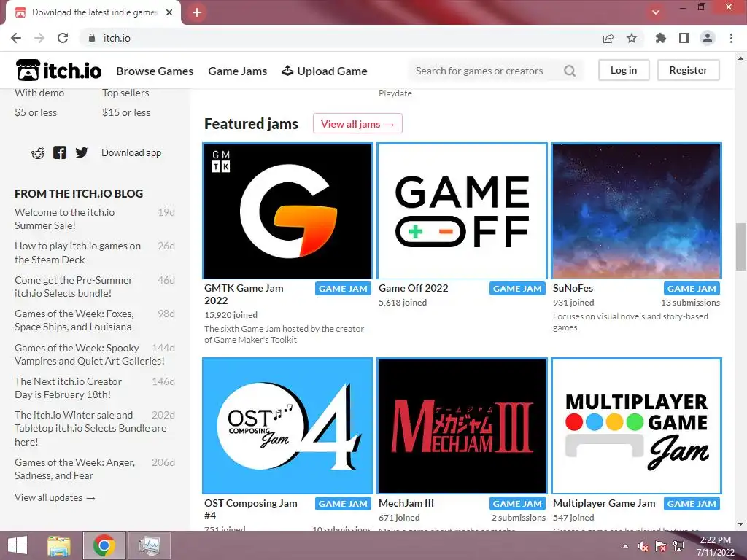
Task: Open Pre-Summer Selects bundle post
Action: tap(74, 287)
